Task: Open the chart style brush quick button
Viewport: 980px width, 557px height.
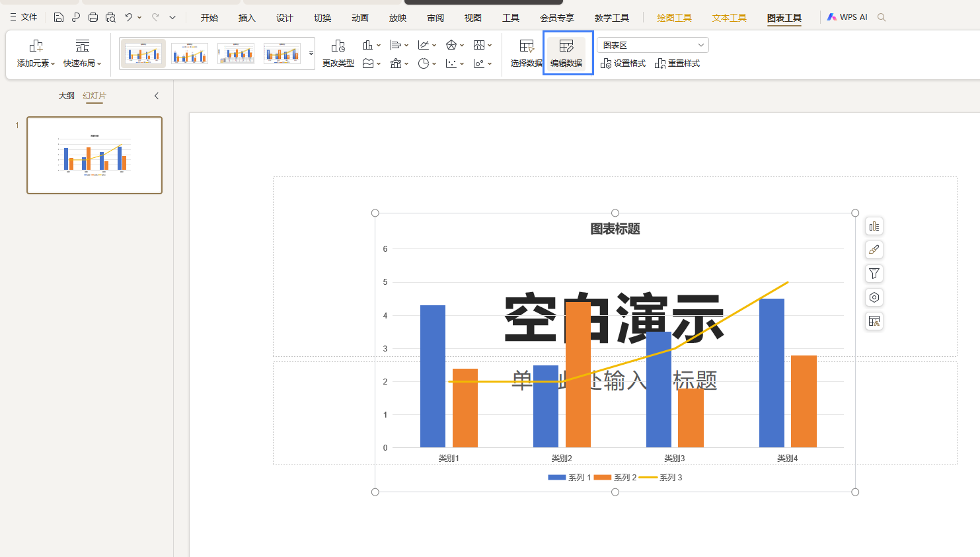Action: 874,250
